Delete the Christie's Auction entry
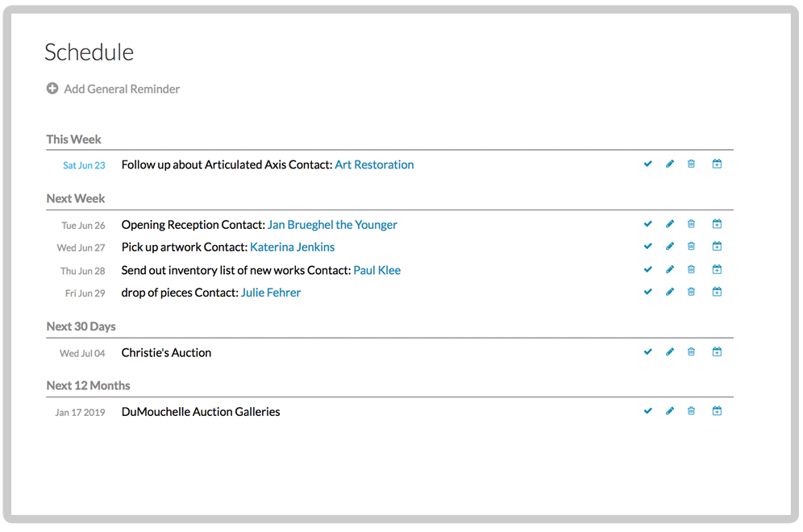 (691, 351)
